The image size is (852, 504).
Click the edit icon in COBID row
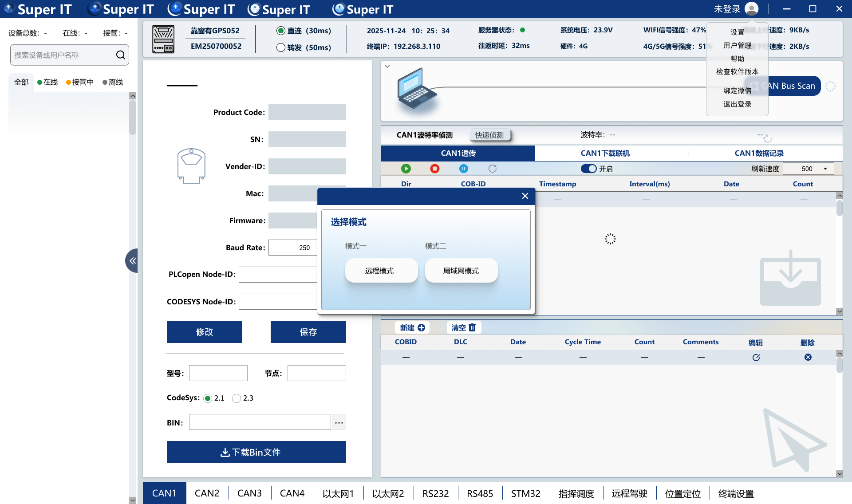pos(756,358)
